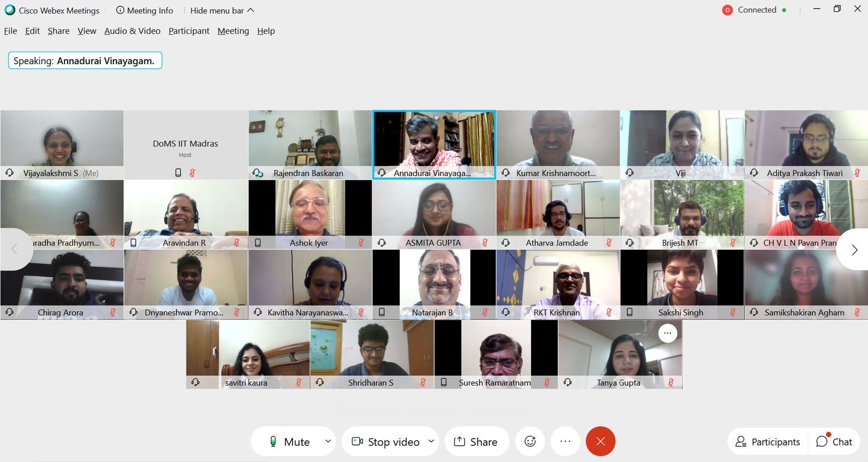
Task: Expand audio options arrow beside Mute
Action: pos(328,441)
